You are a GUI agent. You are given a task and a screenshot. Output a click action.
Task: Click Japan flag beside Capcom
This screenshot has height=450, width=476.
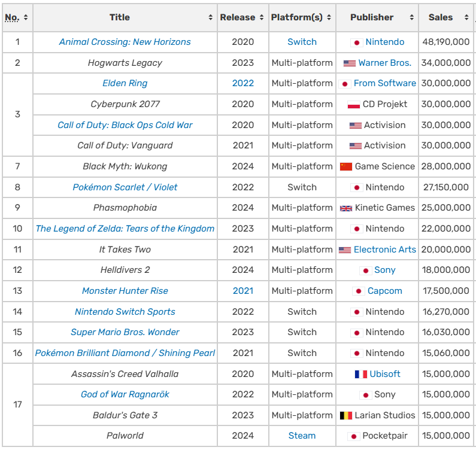tap(359, 291)
